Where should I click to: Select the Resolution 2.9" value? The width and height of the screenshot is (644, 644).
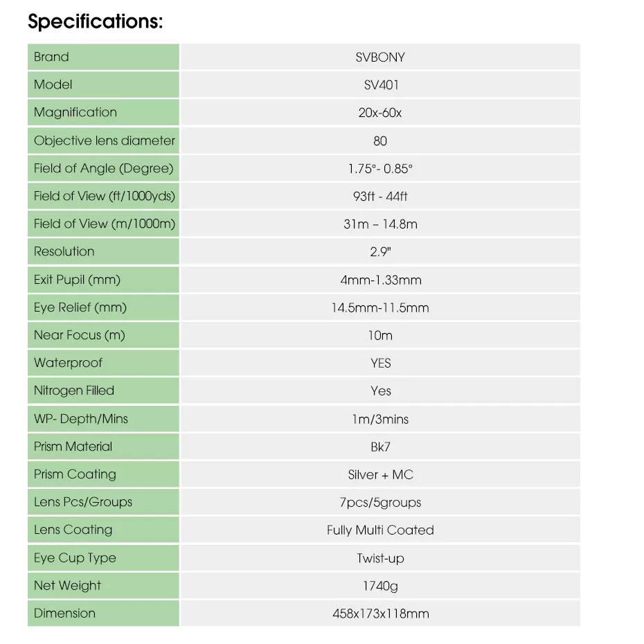point(380,252)
